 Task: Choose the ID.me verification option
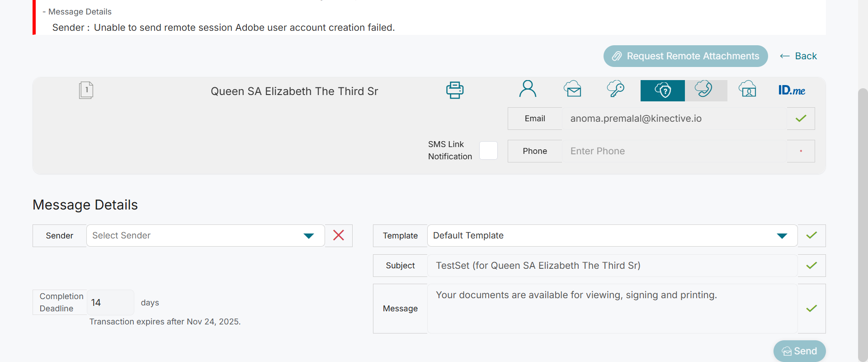point(792,90)
